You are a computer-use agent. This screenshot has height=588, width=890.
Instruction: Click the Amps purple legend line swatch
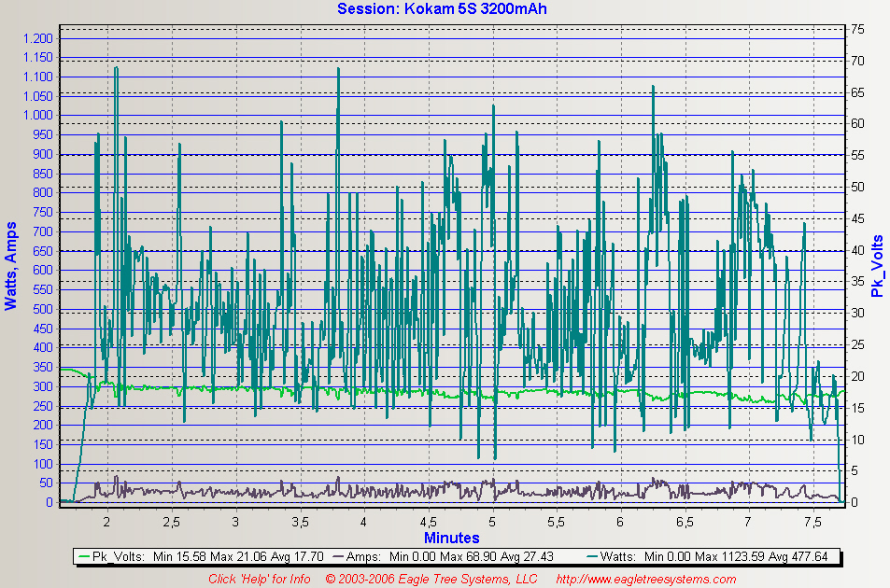coord(336,556)
